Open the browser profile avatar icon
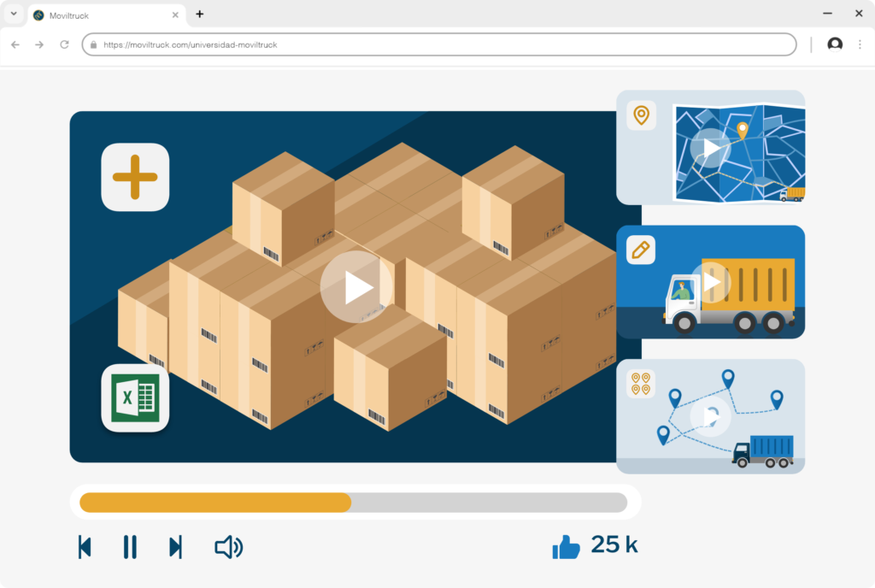This screenshot has width=875, height=588. point(834,44)
